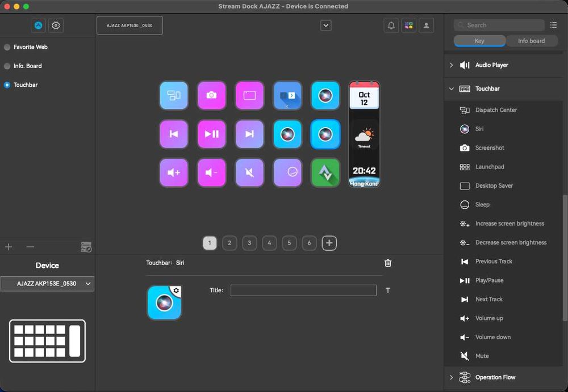Select Mute in the action list
The height and width of the screenshot is (392, 568).
503,356
